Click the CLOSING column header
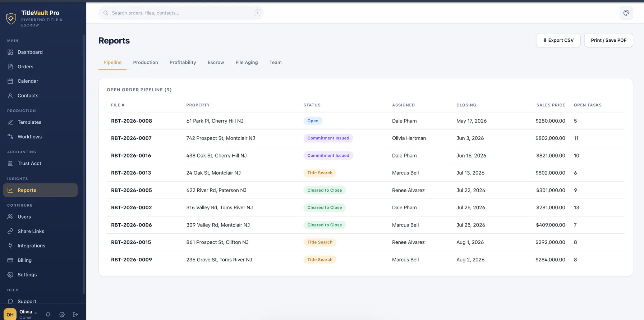Viewport: 644px width, 320px height. click(466, 105)
